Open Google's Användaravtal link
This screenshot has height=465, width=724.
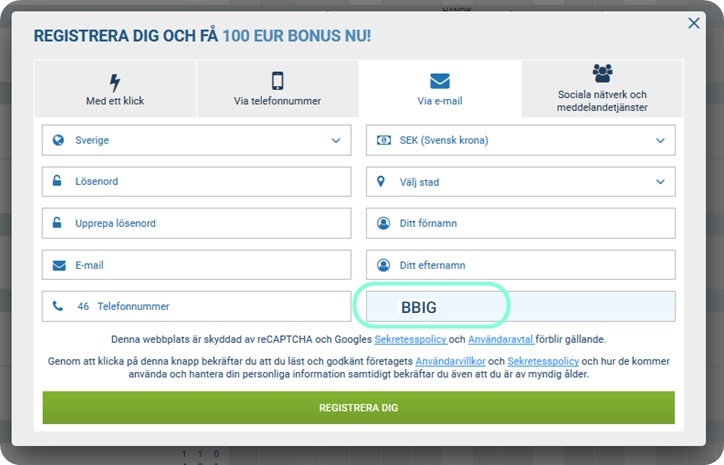(x=501, y=339)
